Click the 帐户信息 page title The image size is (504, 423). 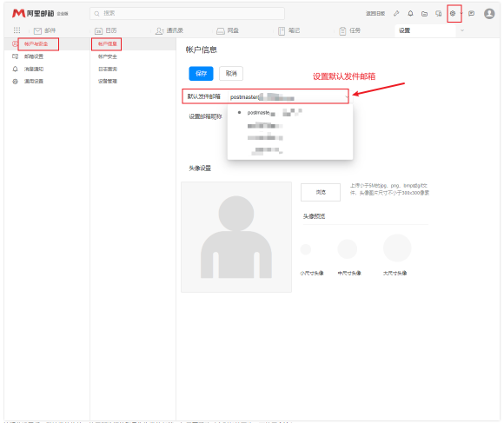click(202, 50)
